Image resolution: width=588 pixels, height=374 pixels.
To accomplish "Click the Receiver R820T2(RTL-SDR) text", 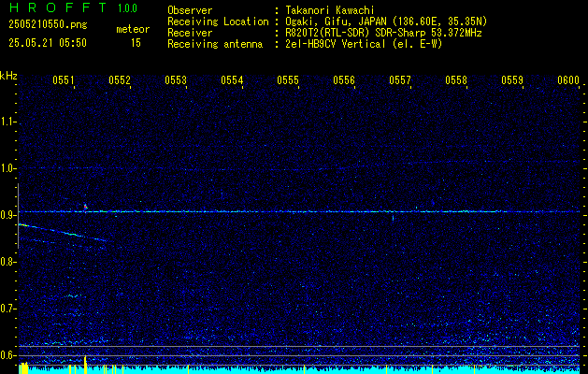I will pos(383,33).
